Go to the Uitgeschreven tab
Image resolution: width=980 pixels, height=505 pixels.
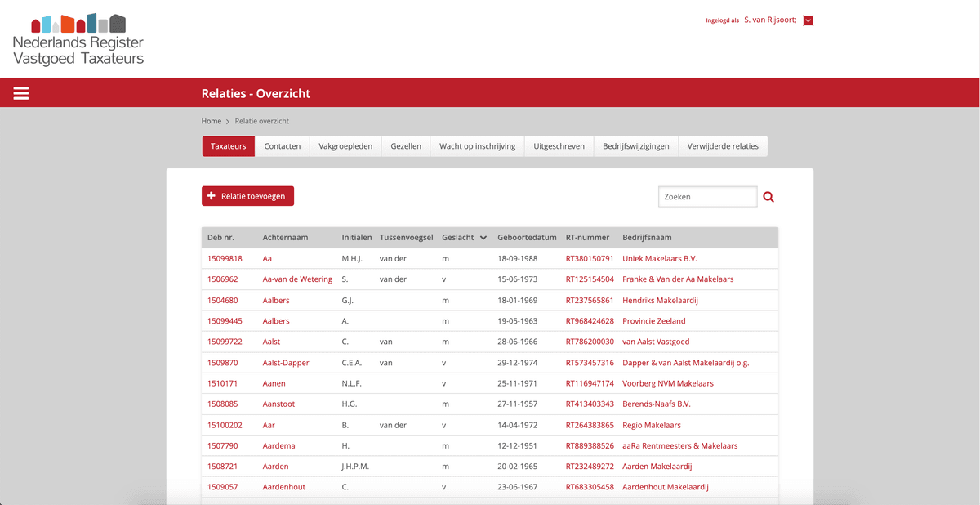pyautogui.click(x=559, y=146)
